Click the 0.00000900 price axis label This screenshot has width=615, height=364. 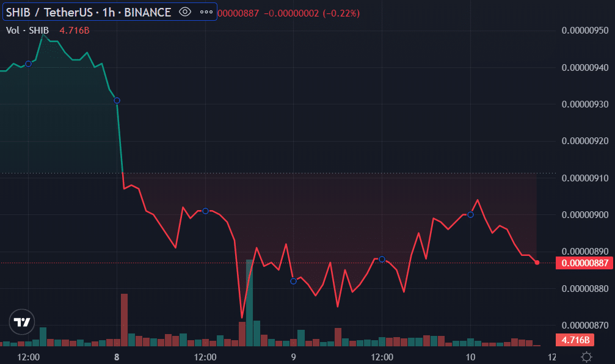pos(585,214)
